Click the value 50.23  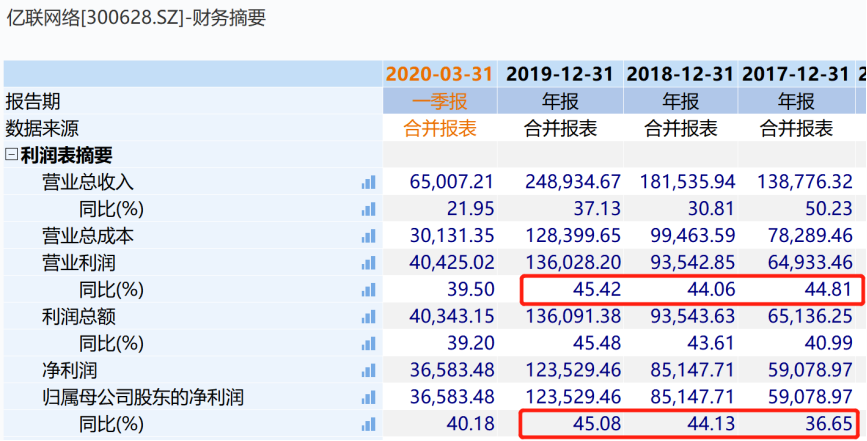pyautogui.click(x=828, y=209)
